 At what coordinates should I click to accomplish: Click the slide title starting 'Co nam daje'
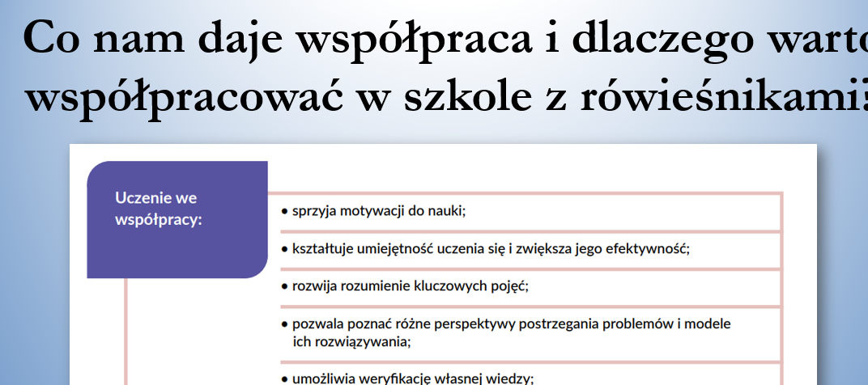[437, 39]
